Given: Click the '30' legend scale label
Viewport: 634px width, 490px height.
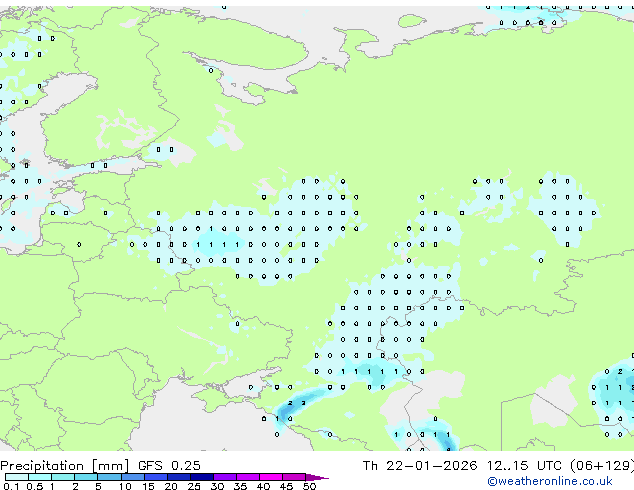Looking at the screenshot, I should pos(217,486).
